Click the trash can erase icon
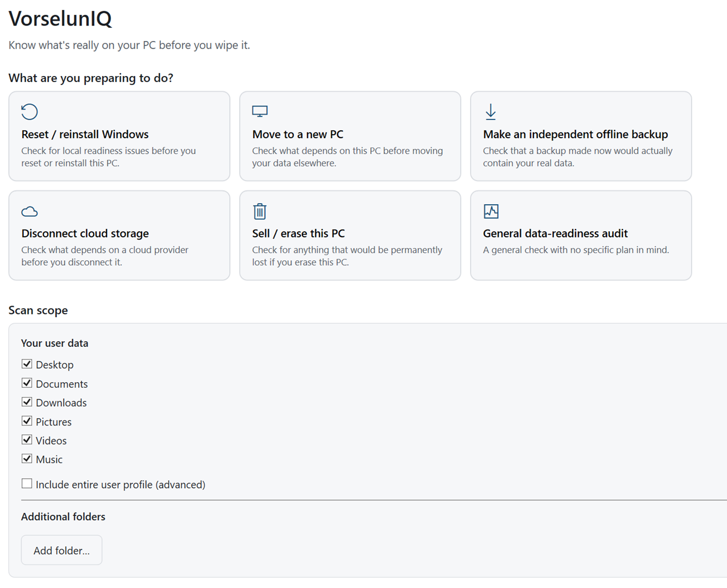The width and height of the screenshot is (727, 588). (x=260, y=211)
